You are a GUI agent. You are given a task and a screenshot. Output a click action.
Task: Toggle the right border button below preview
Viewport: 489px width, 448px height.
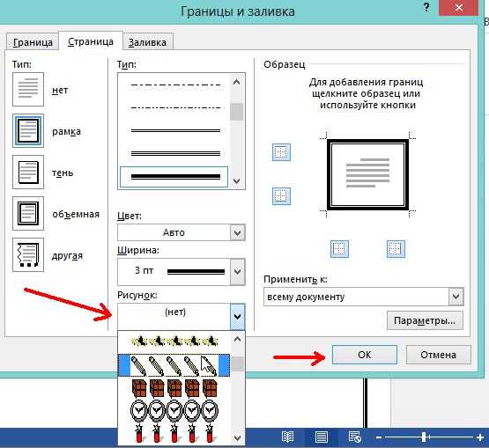tap(396, 248)
